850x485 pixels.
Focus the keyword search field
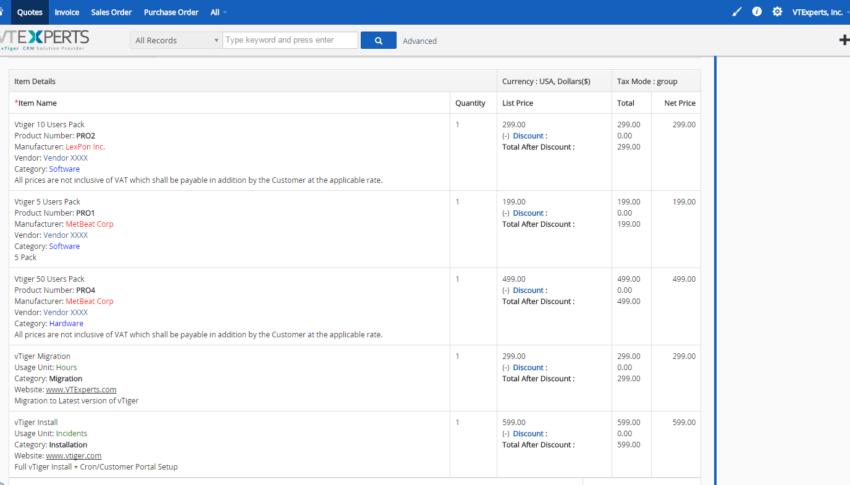pyautogui.click(x=290, y=40)
